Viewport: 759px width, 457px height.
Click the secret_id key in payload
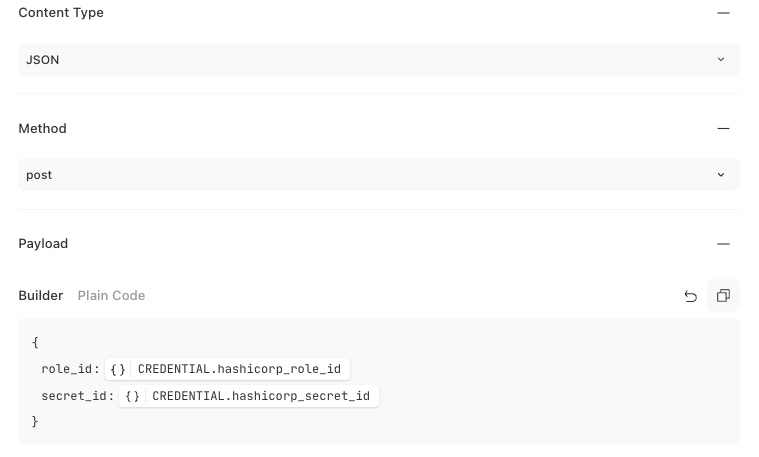pyautogui.click(x=74, y=396)
